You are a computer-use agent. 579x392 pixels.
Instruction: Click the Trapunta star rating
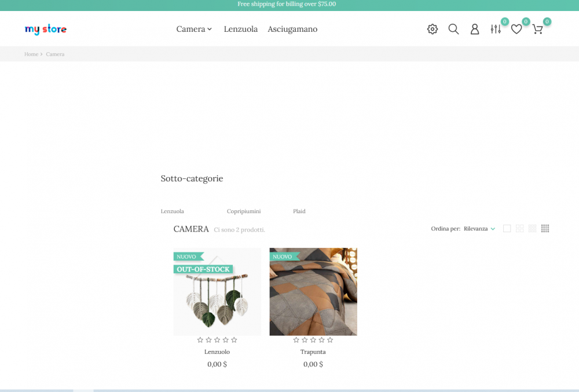coord(313,340)
